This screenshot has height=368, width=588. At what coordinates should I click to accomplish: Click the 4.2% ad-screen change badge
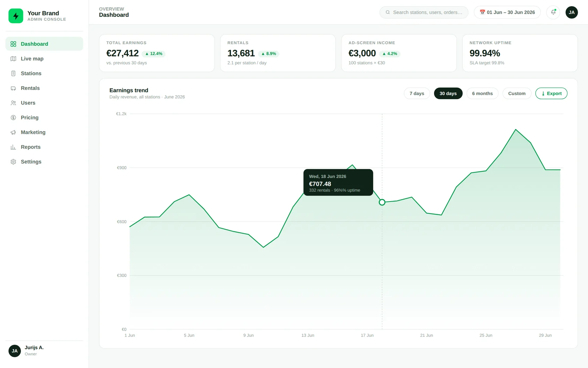pyautogui.click(x=390, y=54)
